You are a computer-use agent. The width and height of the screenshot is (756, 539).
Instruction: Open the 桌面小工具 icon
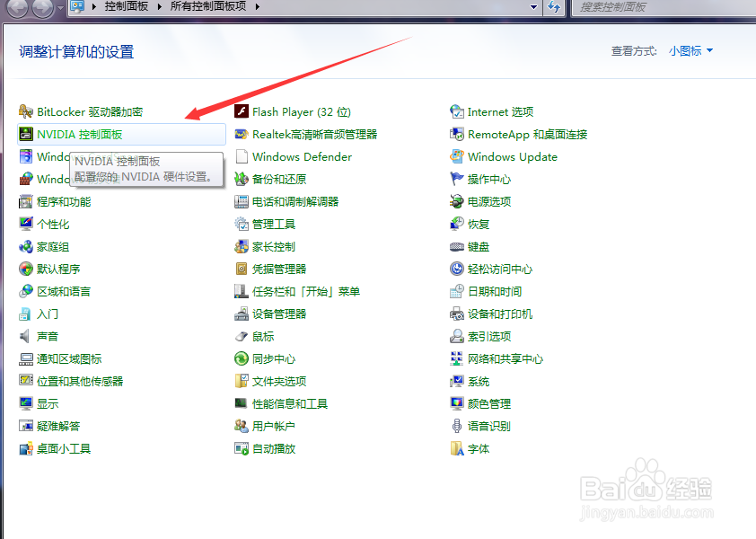click(x=25, y=449)
